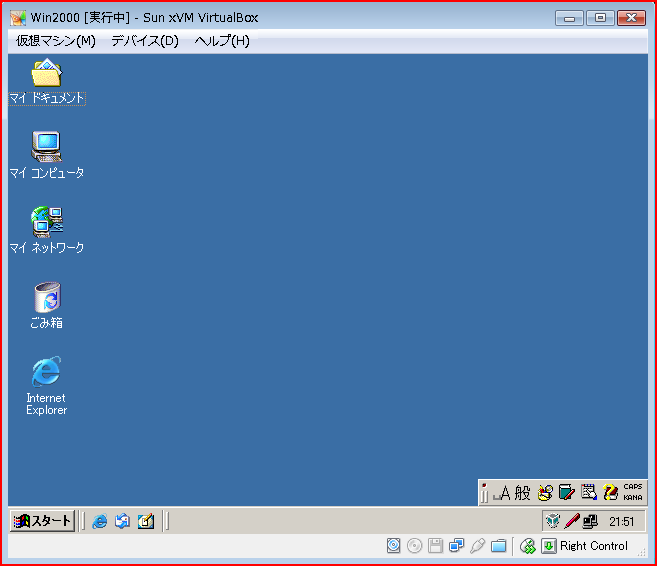Close the Win2000 VirtualBox window
Screen dimensions: 657x566
[631, 18]
